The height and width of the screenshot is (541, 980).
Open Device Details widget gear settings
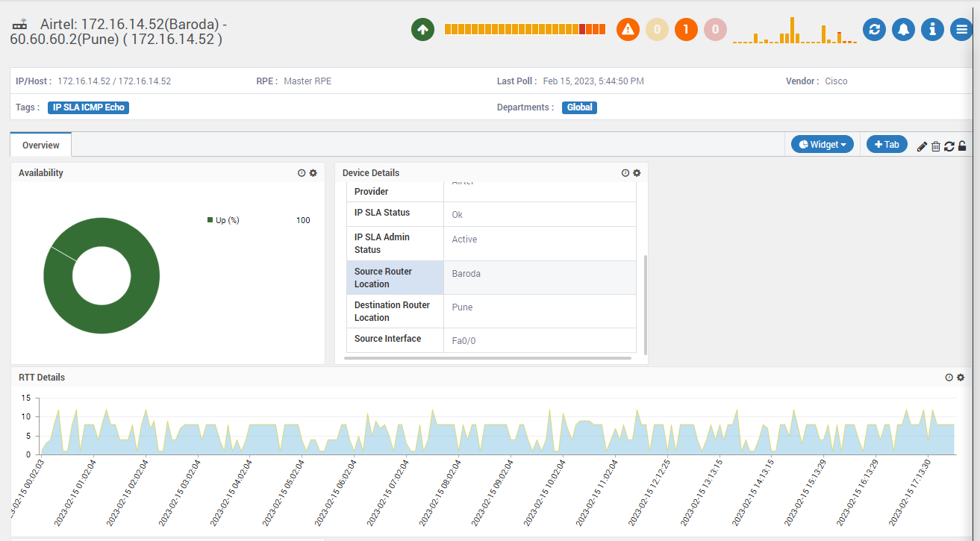[x=637, y=173]
